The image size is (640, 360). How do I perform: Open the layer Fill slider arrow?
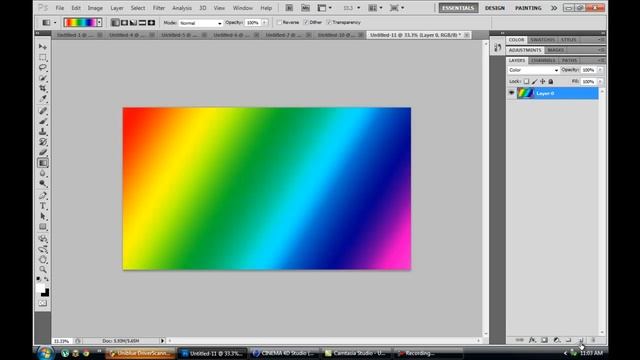[x=600, y=82]
